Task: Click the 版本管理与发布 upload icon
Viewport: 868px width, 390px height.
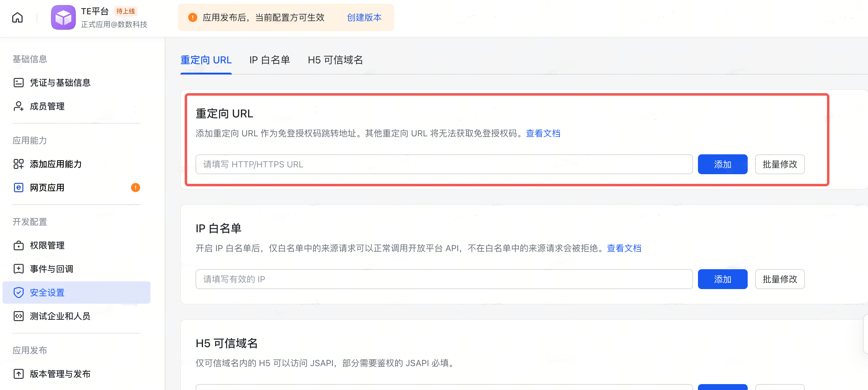Action: (19, 374)
